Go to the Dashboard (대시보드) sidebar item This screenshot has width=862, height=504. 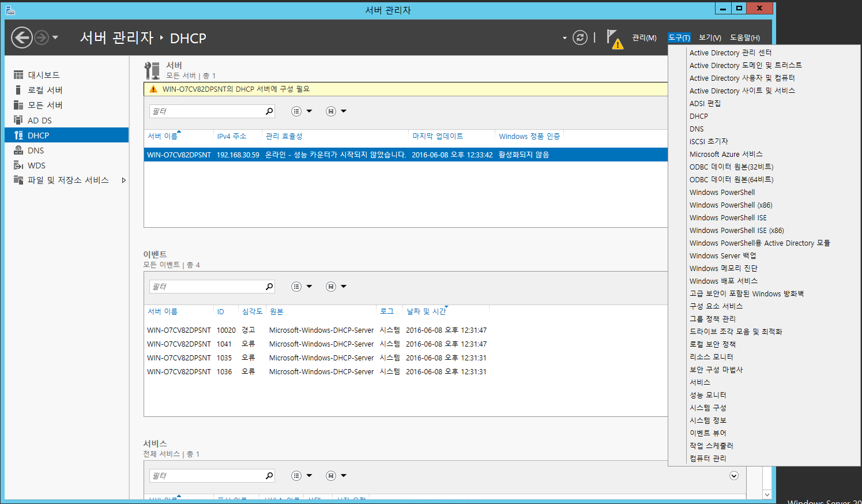[x=43, y=75]
